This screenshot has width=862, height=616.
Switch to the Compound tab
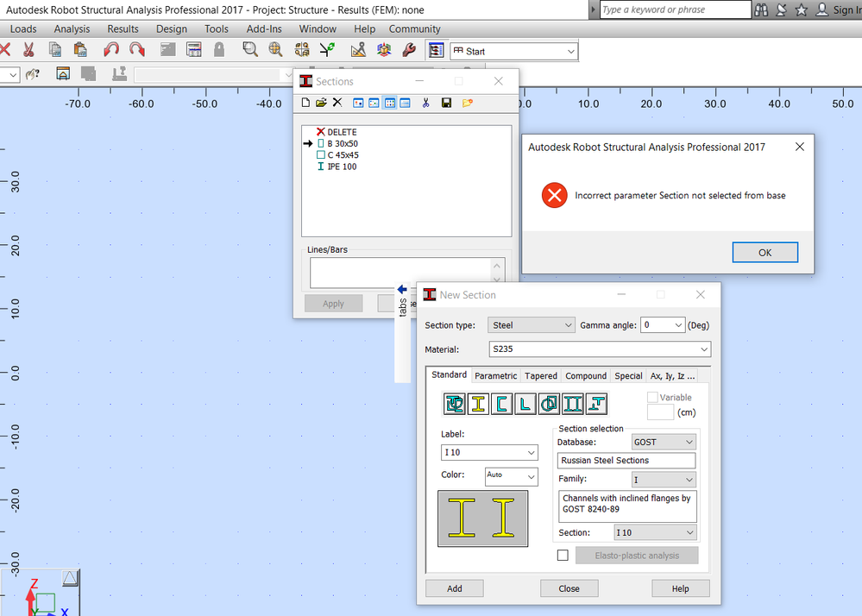tap(586, 376)
